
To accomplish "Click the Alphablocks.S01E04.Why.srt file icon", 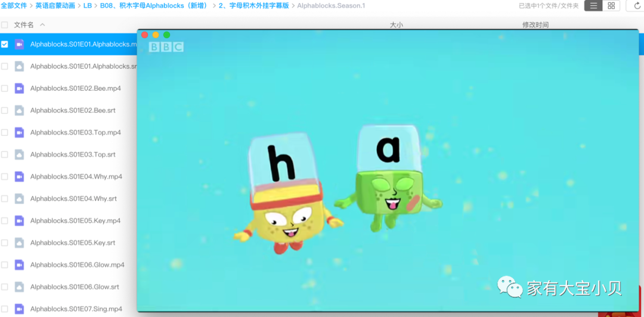I will 19,199.
